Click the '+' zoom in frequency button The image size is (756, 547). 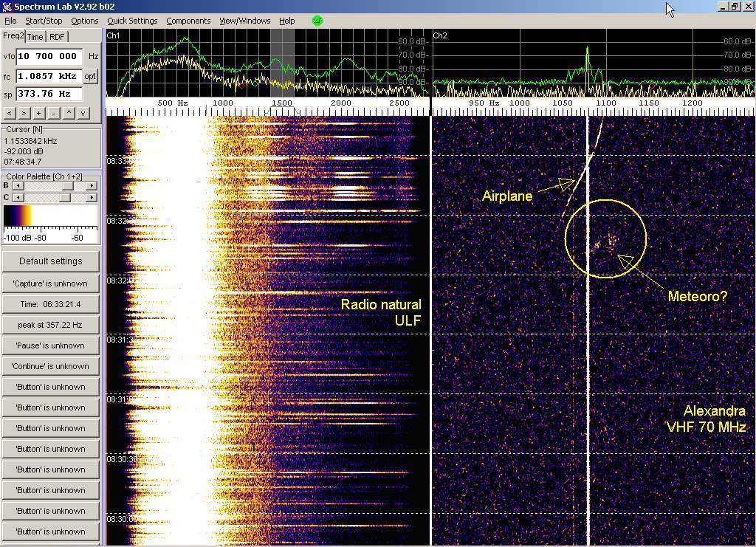[x=38, y=113]
